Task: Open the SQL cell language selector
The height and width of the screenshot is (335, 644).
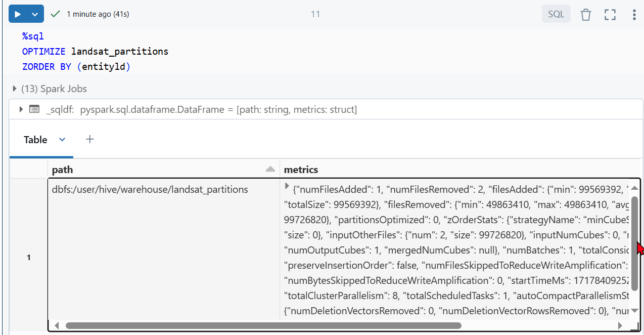Action: (x=556, y=14)
